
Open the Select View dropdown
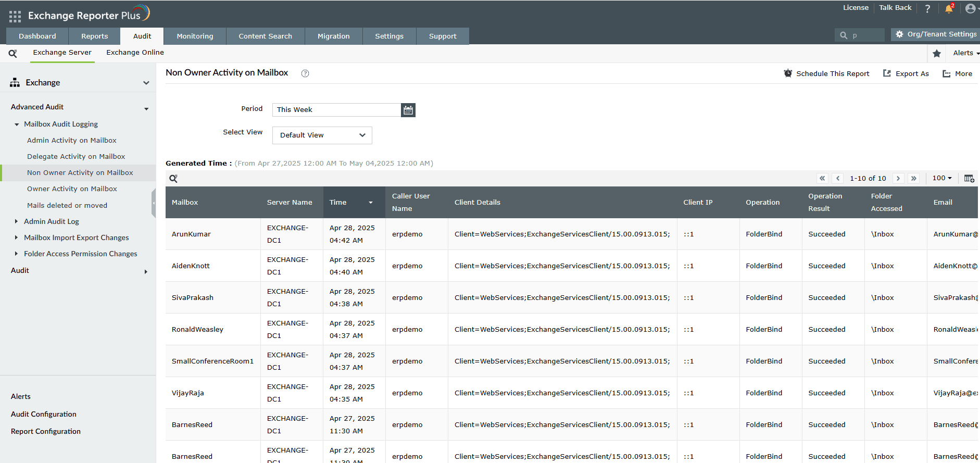pyautogui.click(x=322, y=135)
